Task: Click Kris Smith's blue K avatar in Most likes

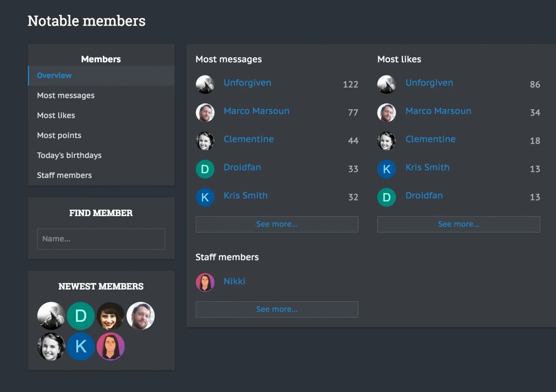Action: tap(387, 169)
